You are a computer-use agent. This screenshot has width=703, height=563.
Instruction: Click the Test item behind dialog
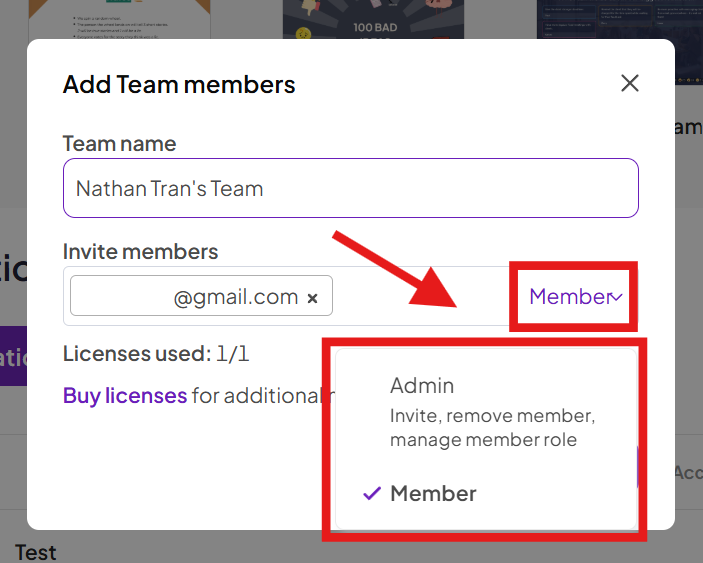coord(36,551)
